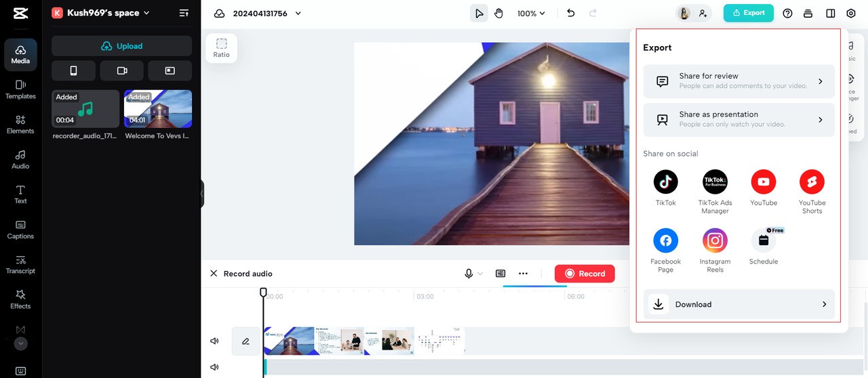868x378 pixels.
Task: Open settings hexagon icon
Action: 852,13
